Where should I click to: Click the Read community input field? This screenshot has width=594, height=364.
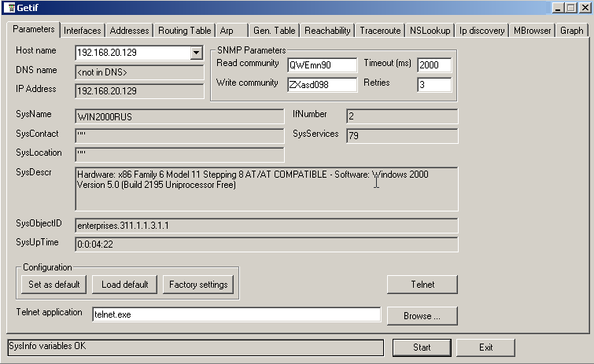(322, 65)
